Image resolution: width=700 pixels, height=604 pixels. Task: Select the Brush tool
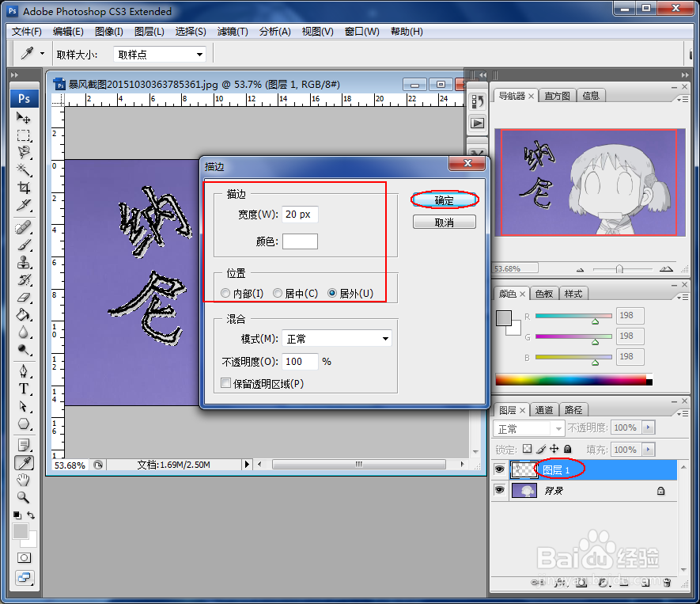point(24,245)
